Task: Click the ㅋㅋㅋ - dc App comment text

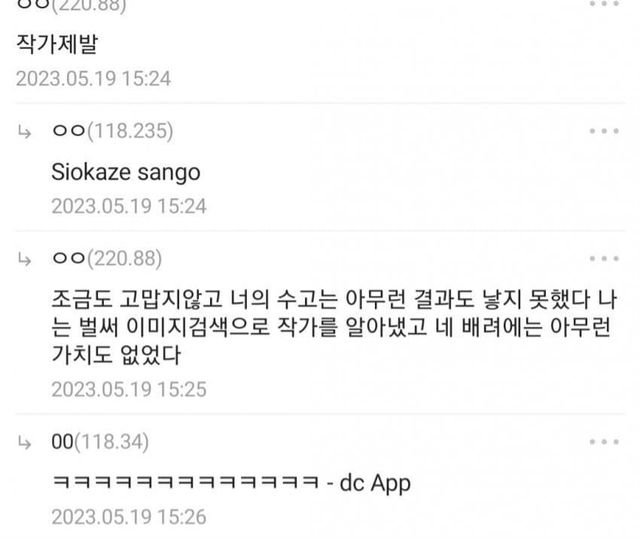Action: (x=231, y=483)
